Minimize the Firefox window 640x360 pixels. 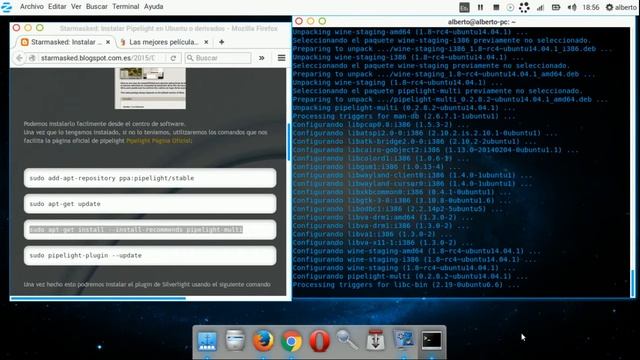[28, 28]
